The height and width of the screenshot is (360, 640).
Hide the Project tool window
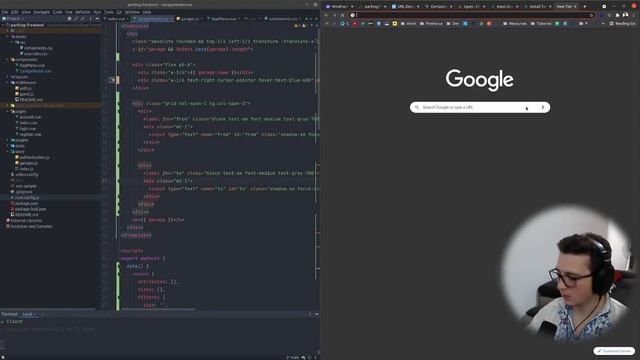click(97, 19)
